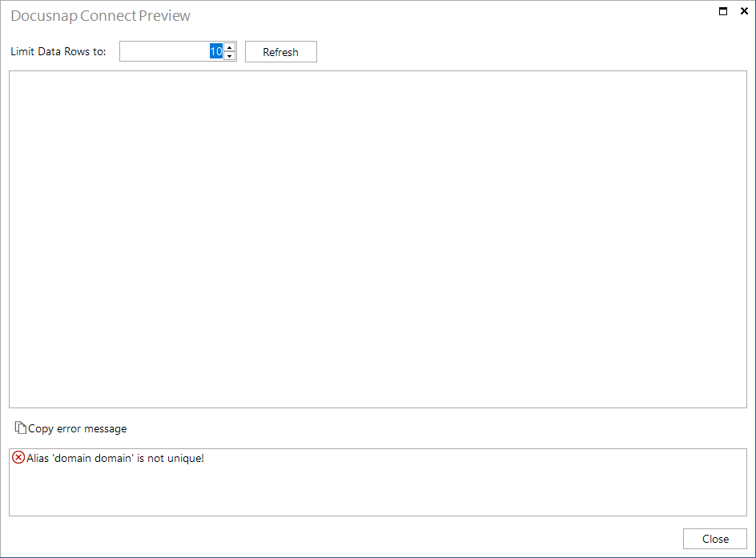Click the red error circle icon

(18, 457)
